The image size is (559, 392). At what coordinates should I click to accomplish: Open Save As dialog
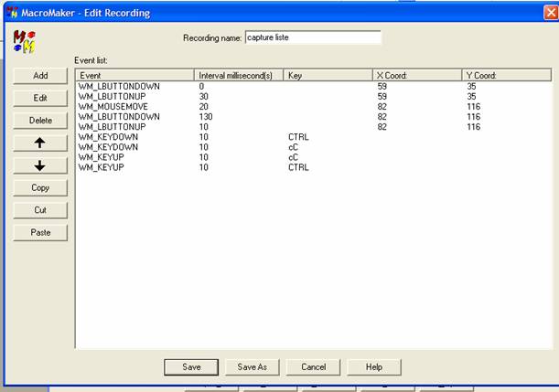(x=252, y=366)
